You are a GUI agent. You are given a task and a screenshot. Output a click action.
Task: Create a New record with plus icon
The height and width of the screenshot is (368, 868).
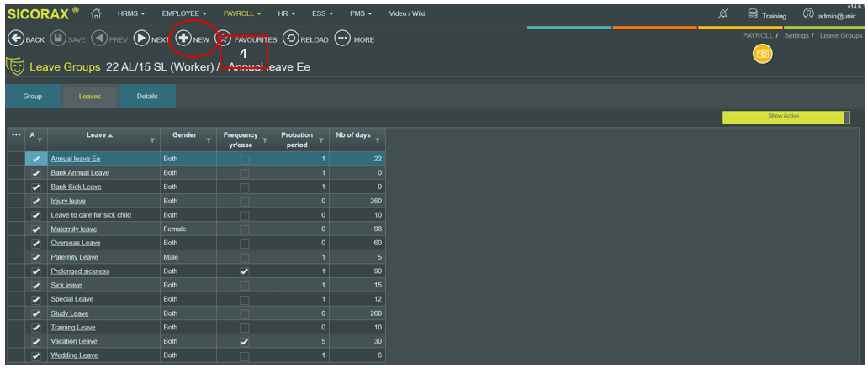coord(183,39)
